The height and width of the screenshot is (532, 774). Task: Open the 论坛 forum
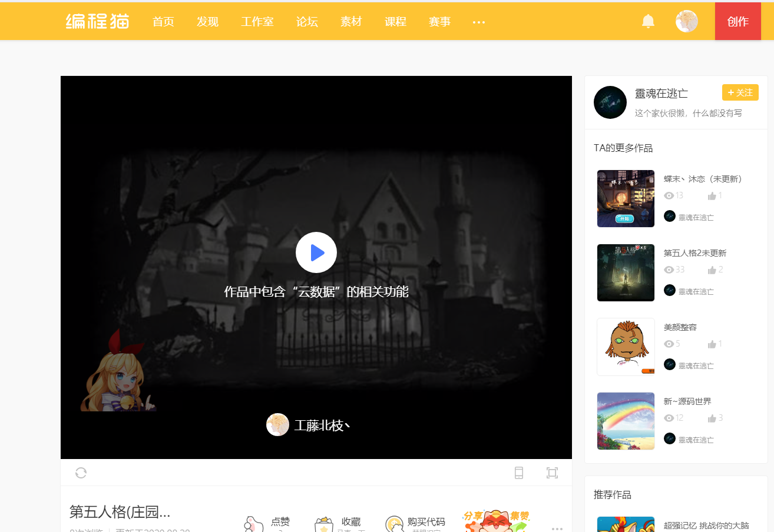click(307, 22)
